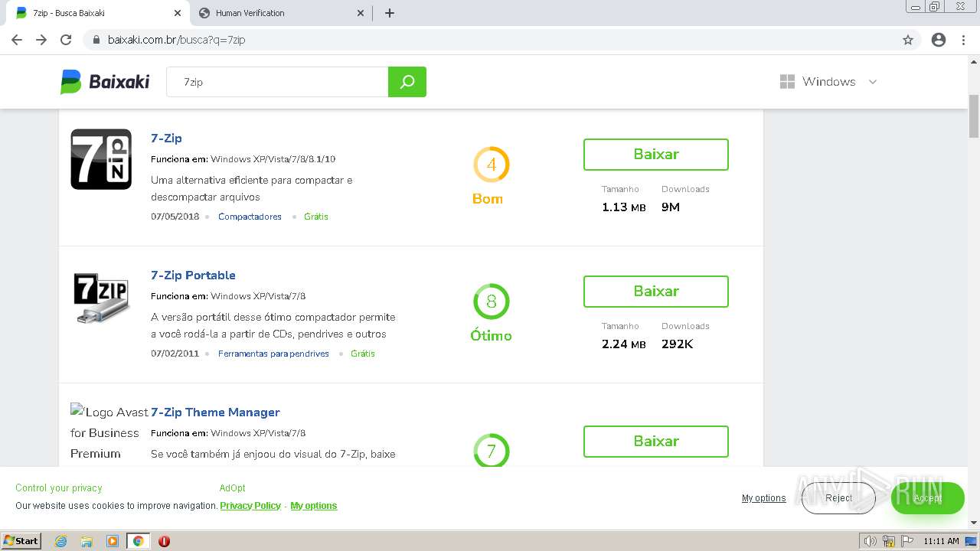The width and height of the screenshot is (980, 551).
Task: Open underlined My options beside Reject
Action: (x=763, y=498)
